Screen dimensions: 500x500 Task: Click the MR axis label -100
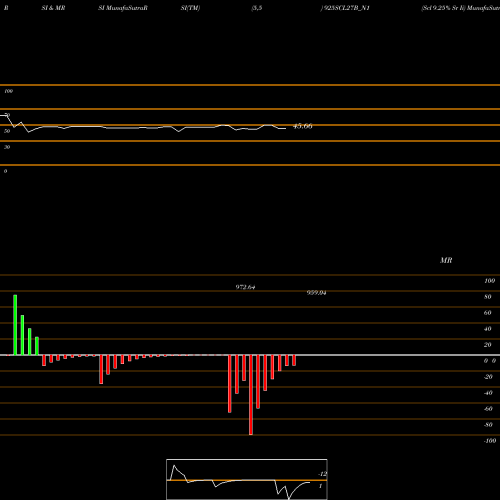coord(490,441)
